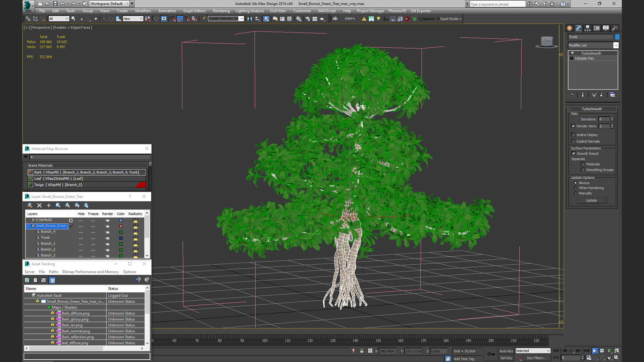Click the Small_Bonsai_Green layer red color swatch
644x362 pixels.
coord(121,226)
